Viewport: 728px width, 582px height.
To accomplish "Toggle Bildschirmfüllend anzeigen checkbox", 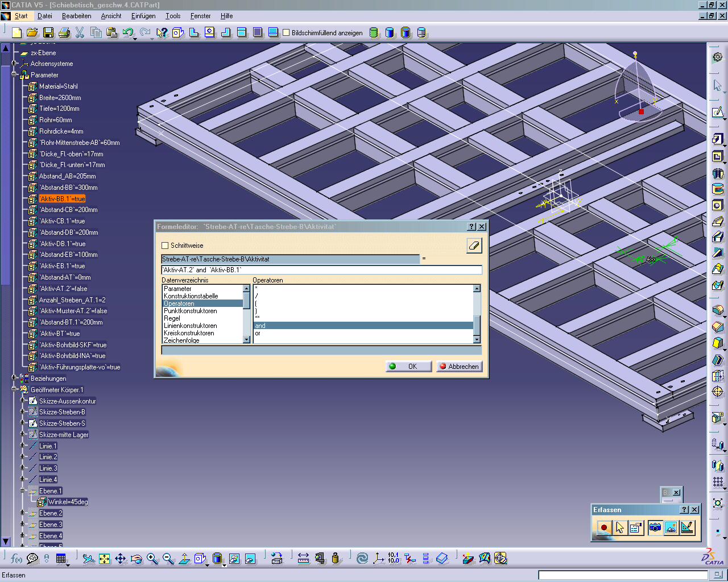I will click(286, 33).
